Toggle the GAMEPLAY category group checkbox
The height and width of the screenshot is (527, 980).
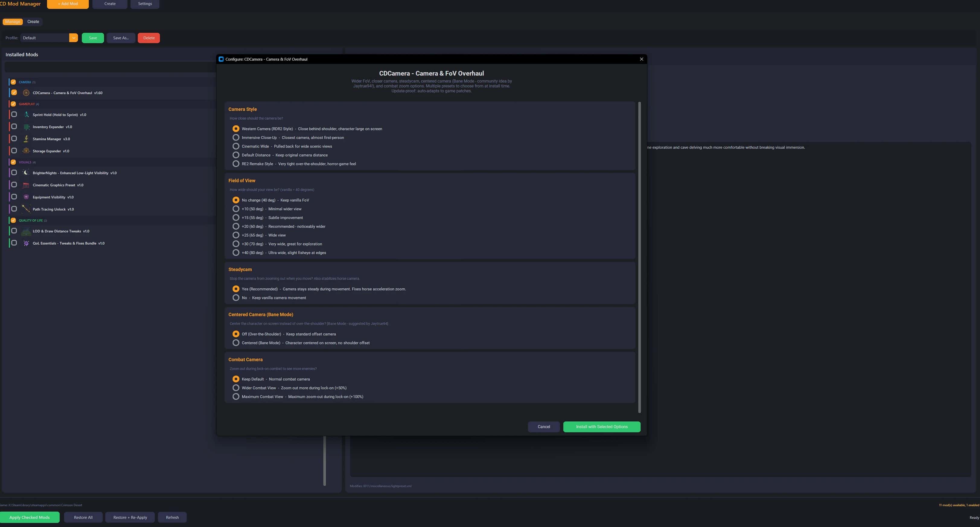pos(13,104)
